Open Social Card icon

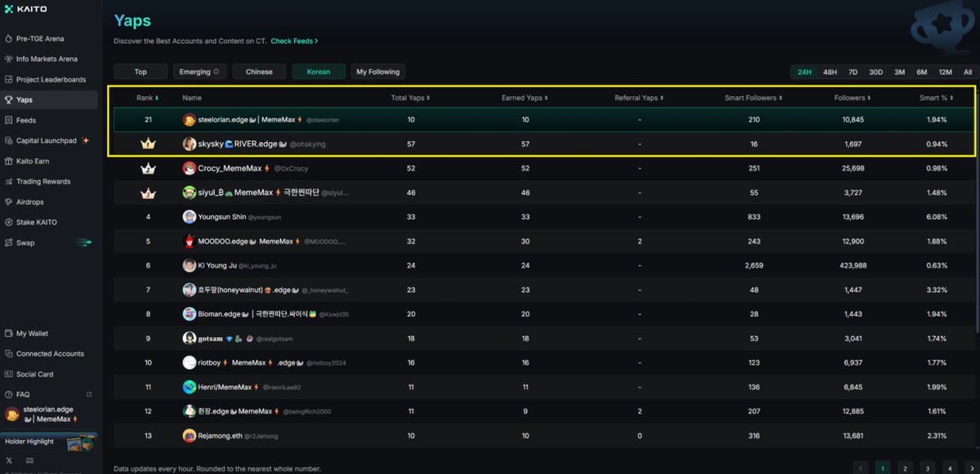click(x=8, y=374)
